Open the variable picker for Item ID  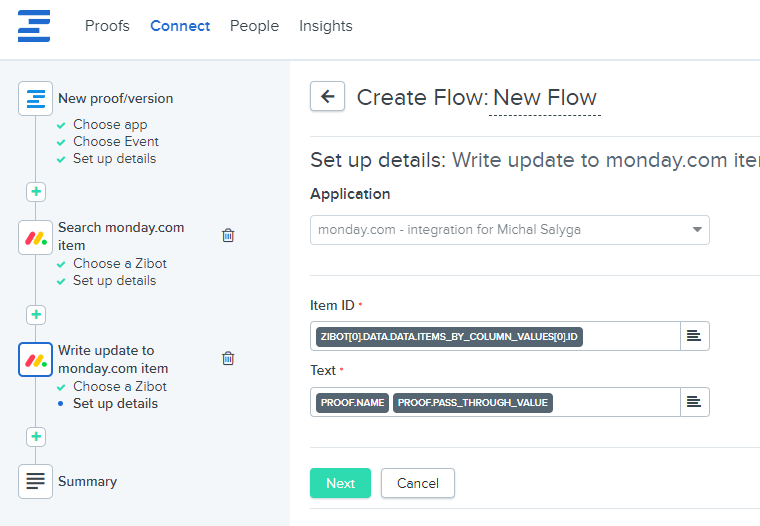[x=694, y=336]
